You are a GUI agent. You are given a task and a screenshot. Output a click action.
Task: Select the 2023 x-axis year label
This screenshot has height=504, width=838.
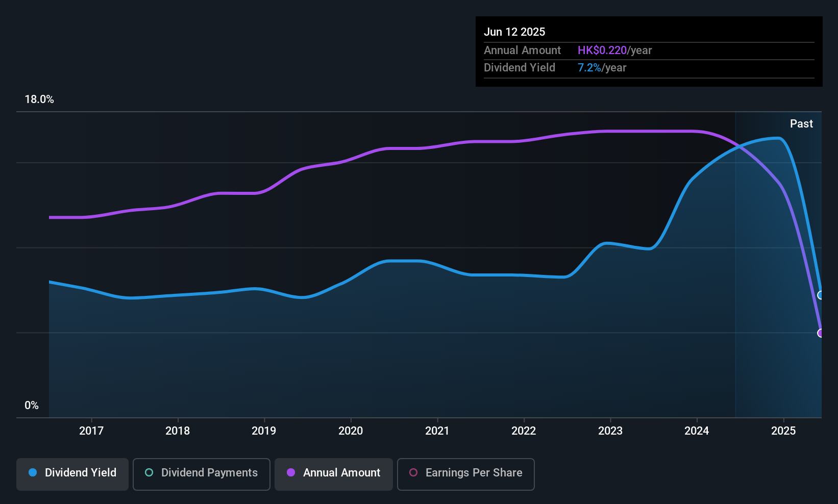click(x=610, y=431)
